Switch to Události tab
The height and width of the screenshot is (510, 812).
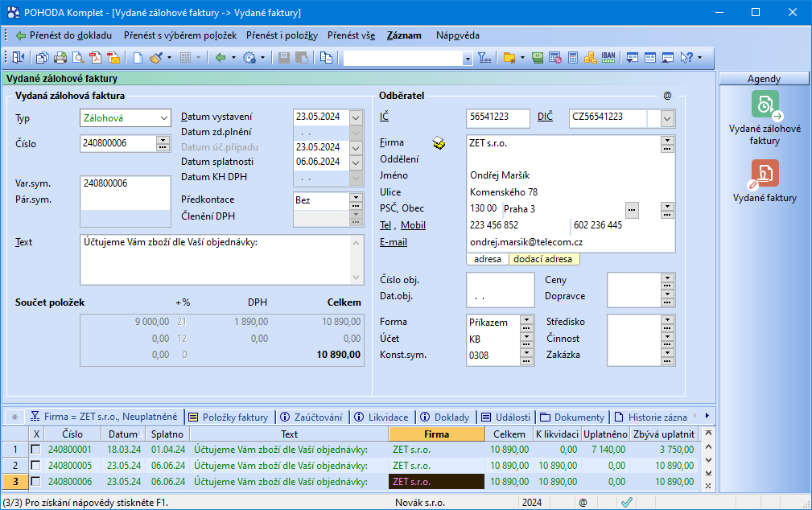pyautogui.click(x=505, y=417)
